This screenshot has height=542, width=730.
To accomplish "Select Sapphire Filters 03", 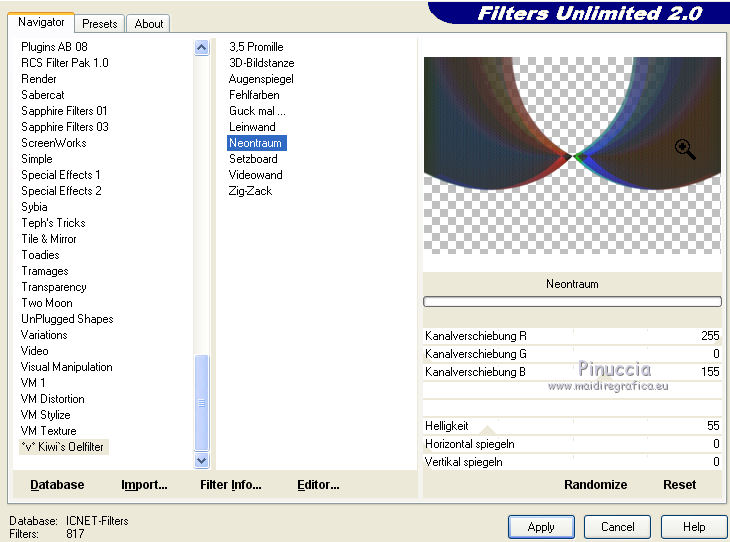I will point(65,127).
